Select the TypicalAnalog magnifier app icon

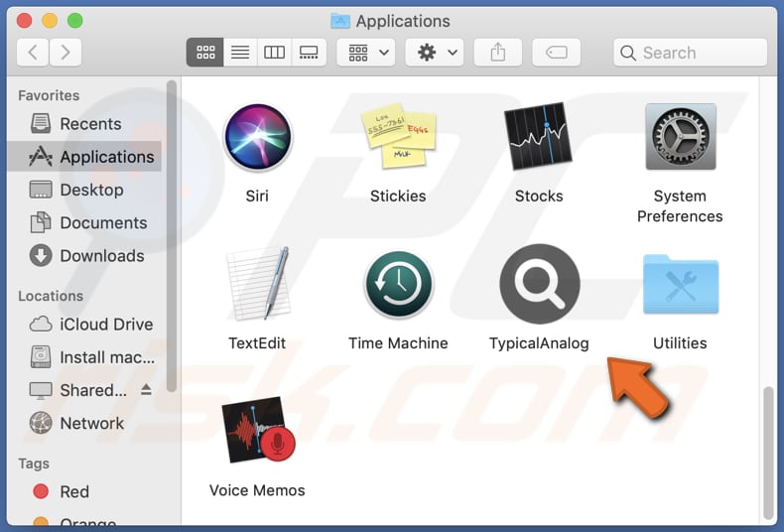tap(540, 284)
